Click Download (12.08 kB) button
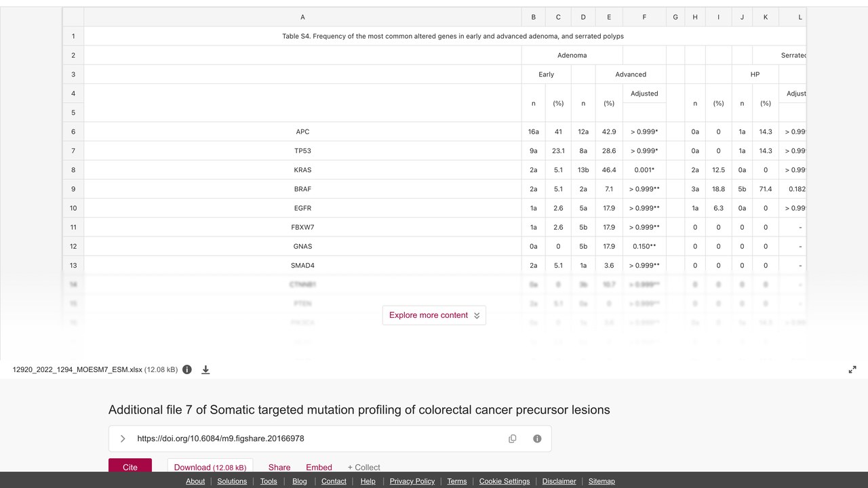 point(210,466)
